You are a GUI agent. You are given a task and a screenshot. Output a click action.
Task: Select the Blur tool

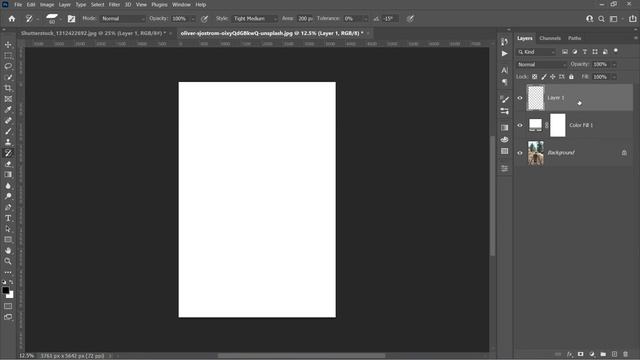8,186
